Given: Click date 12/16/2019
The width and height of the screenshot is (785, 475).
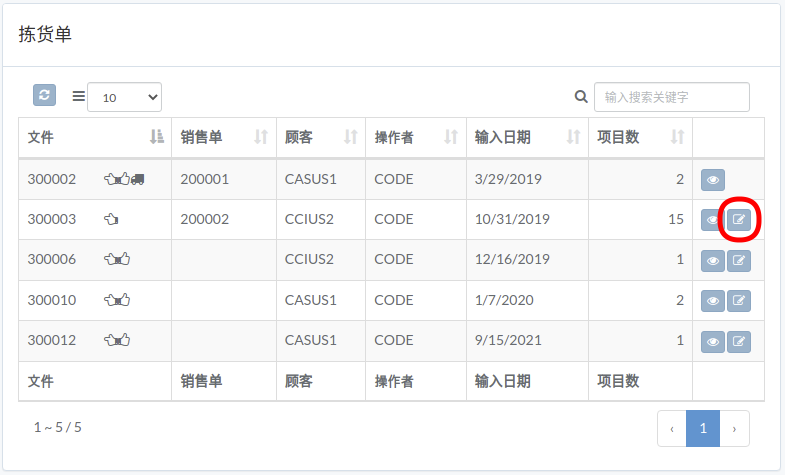Looking at the screenshot, I should 512,259.
